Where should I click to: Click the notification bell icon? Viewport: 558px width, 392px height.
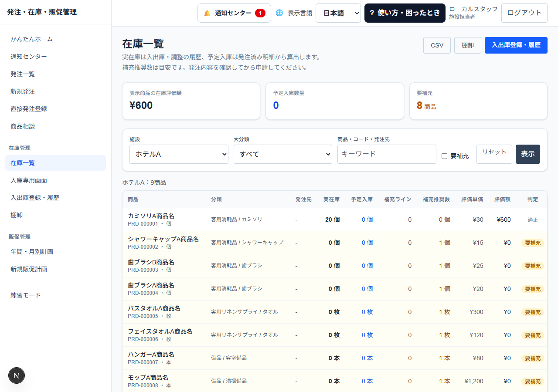(x=207, y=13)
